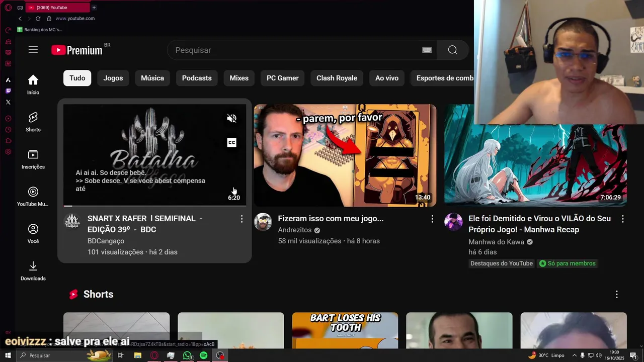Click the magnifier search button
The height and width of the screenshot is (362, 644).
click(x=452, y=50)
